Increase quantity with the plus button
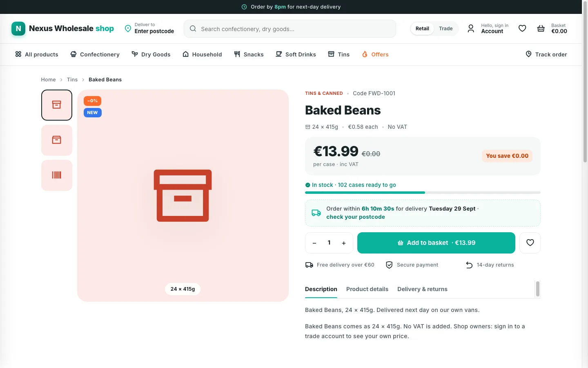 (344, 243)
